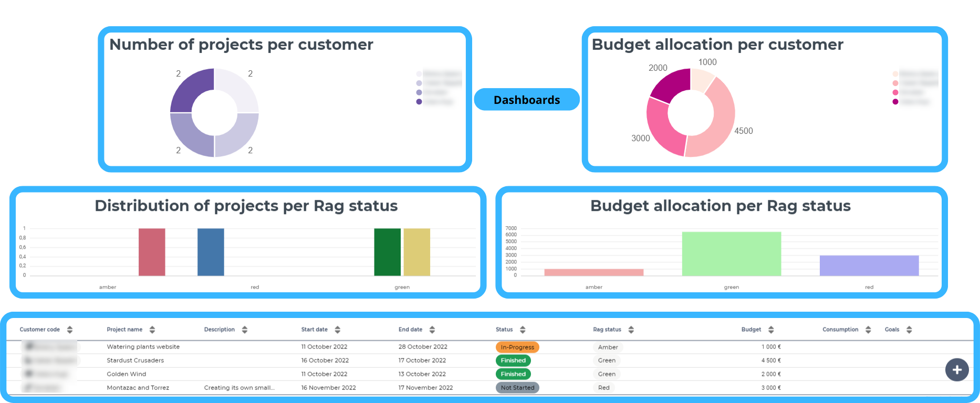Sort rows by Status column icon

coord(523,330)
